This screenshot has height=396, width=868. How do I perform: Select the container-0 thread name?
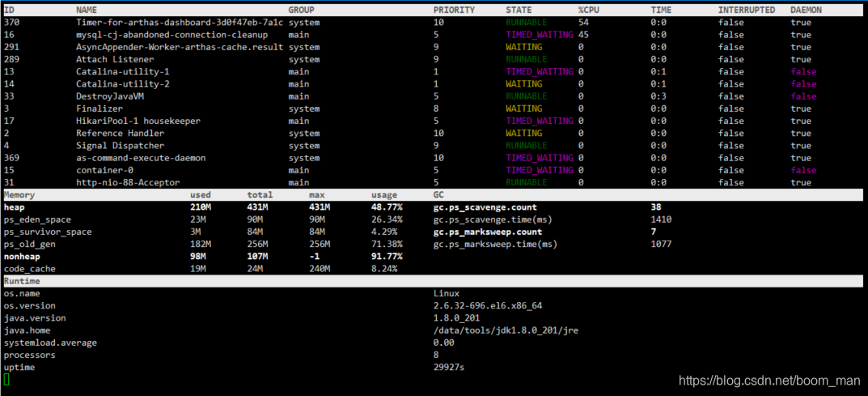click(104, 170)
